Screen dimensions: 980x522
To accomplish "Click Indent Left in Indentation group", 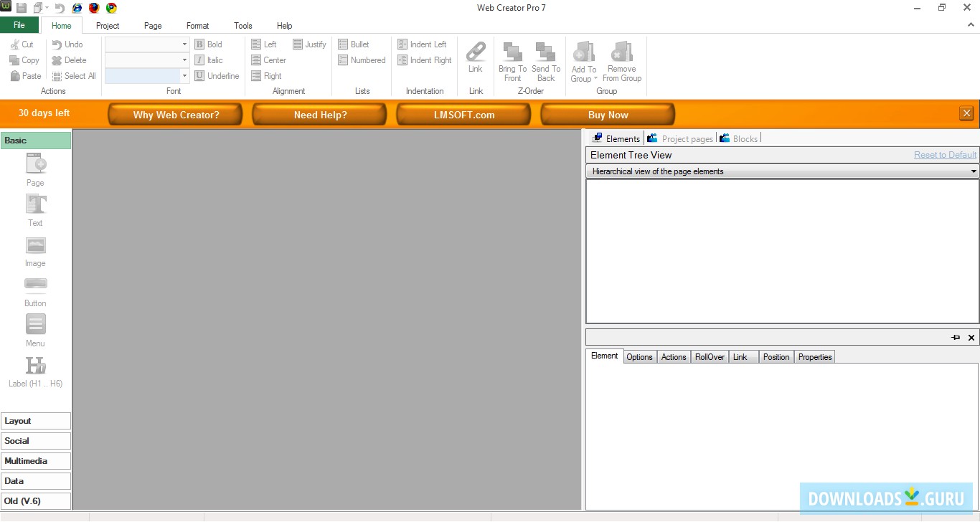I will [x=422, y=44].
